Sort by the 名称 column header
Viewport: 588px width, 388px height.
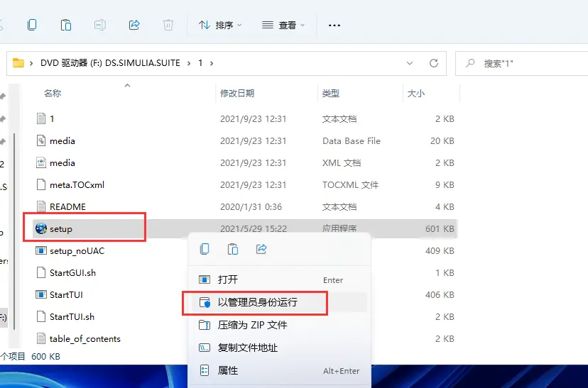53,93
